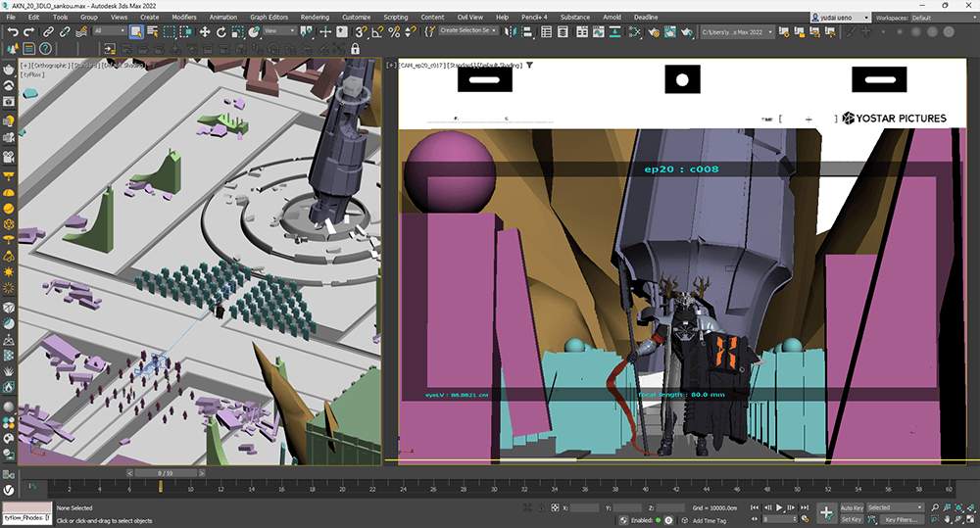Click the Maximize Viewport Toggle icon
This screenshot has height=528, width=980.
coord(970,519)
